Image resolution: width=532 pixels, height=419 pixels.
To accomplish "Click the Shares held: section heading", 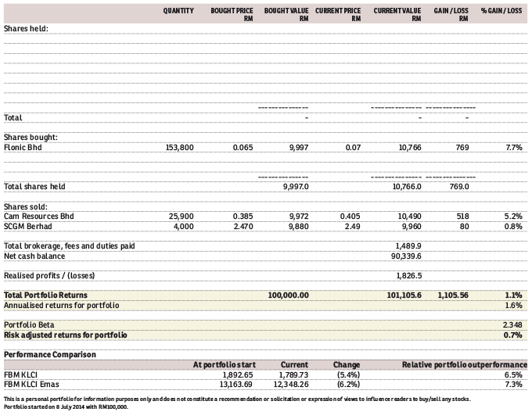I will click(x=26, y=28).
